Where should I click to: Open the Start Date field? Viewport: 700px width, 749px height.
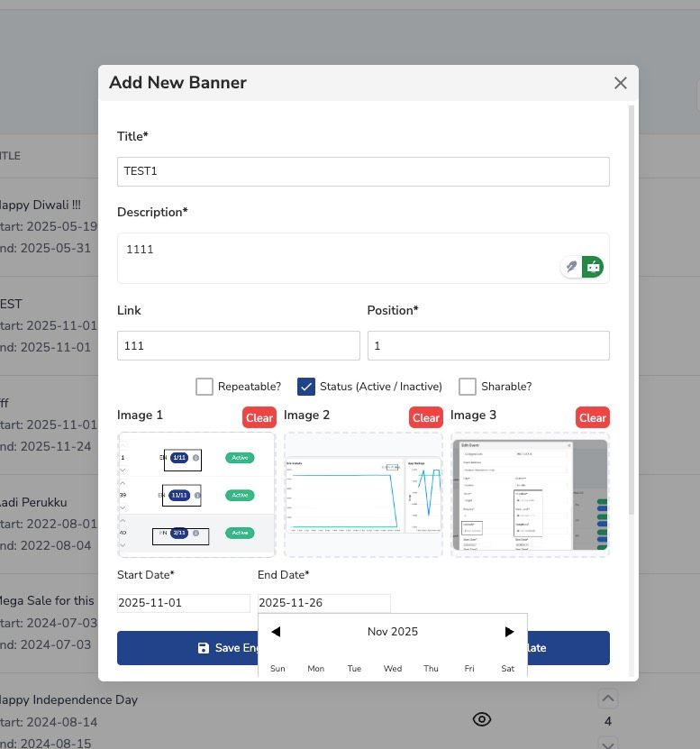pyautogui.click(x=183, y=603)
